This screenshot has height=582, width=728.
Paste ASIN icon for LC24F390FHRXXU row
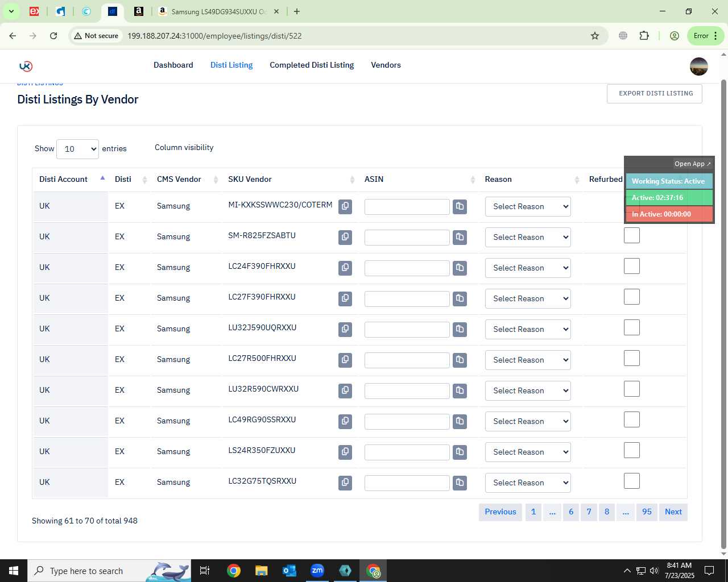pos(460,268)
